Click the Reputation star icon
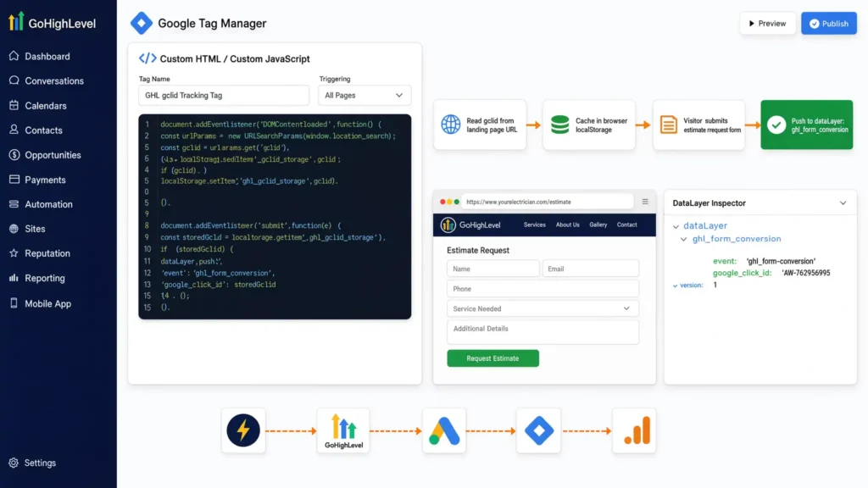The width and height of the screenshot is (868, 488). click(x=14, y=253)
